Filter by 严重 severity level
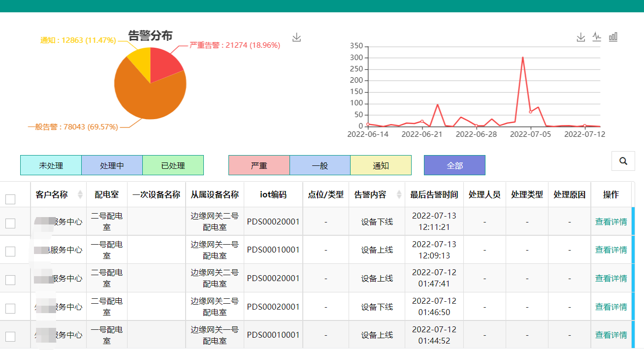 259,165
